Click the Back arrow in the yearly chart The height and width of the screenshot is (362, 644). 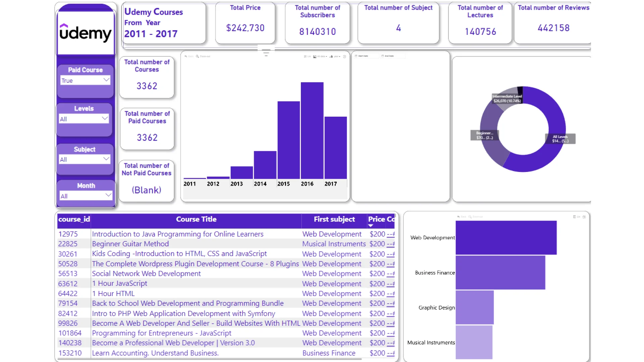[x=186, y=56]
